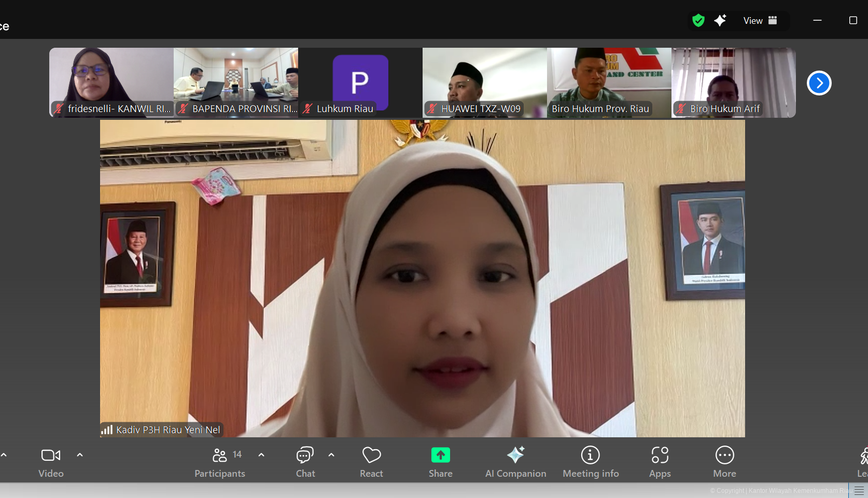Expand the arrow next to Participants
The image size is (868, 498).
[261, 455]
